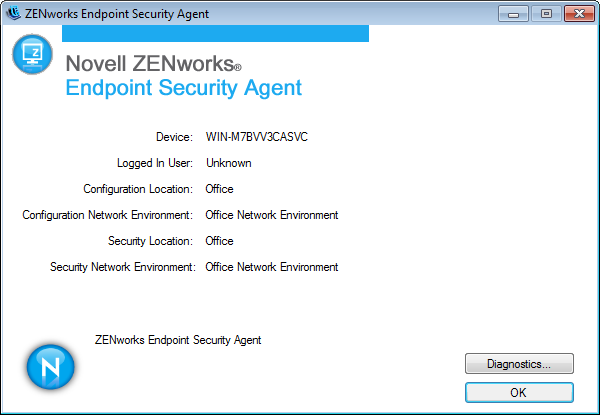Click the footer ZENworks Endpoint Security Agent text

[177, 340]
